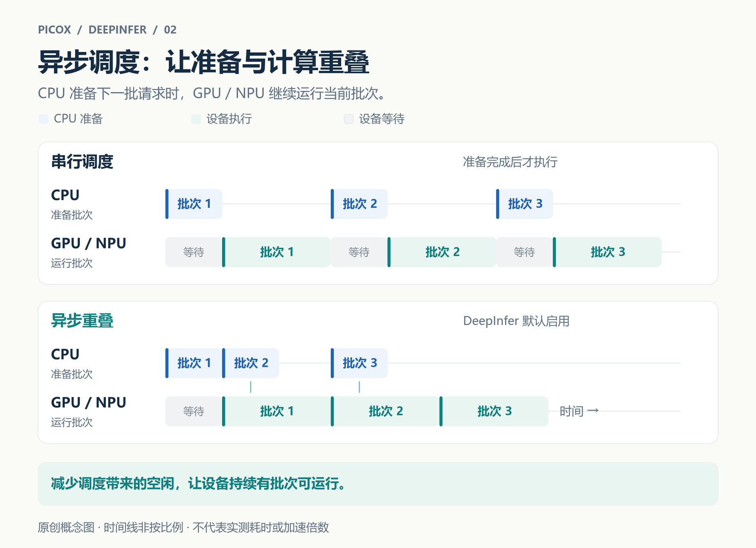Click the DeepInfer 默认启用 note
The height and width of the screenshot is (548, 756).
point(516,321)
